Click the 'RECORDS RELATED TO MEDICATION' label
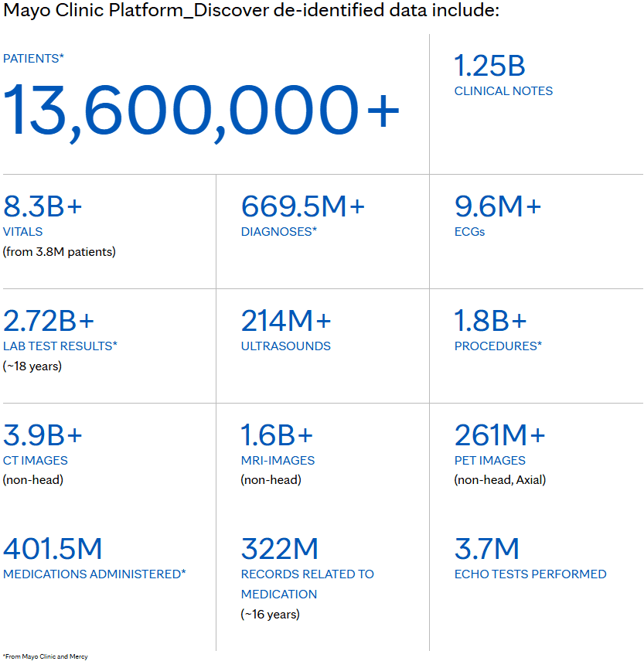This screenshot has width=644, height=661. 308,584
